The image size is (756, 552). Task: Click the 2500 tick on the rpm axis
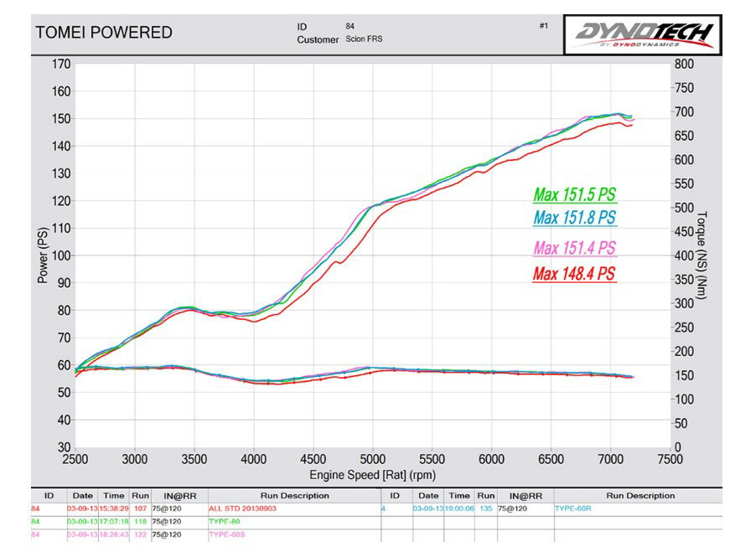click(x=75, y=459)
